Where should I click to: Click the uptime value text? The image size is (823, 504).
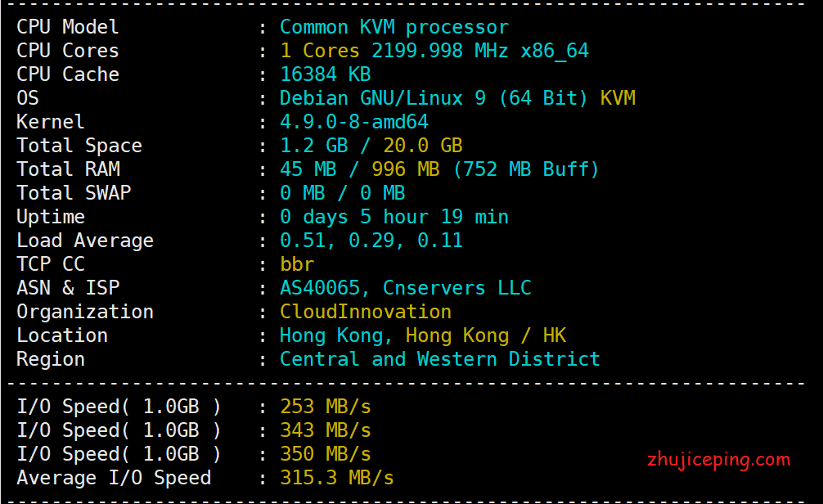394,217
